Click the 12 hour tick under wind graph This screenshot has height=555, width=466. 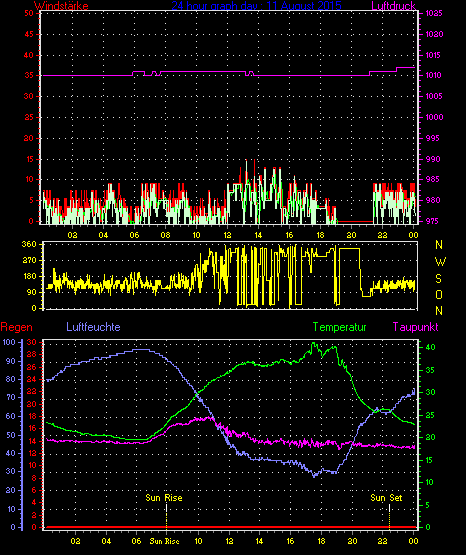pyautogui.click(x=227, y=235)
